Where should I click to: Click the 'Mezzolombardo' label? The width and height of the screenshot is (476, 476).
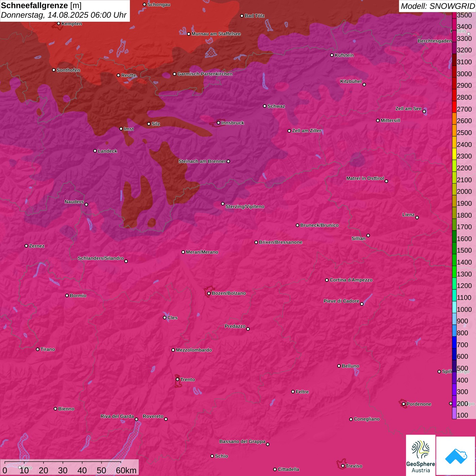tap(194, 350)
